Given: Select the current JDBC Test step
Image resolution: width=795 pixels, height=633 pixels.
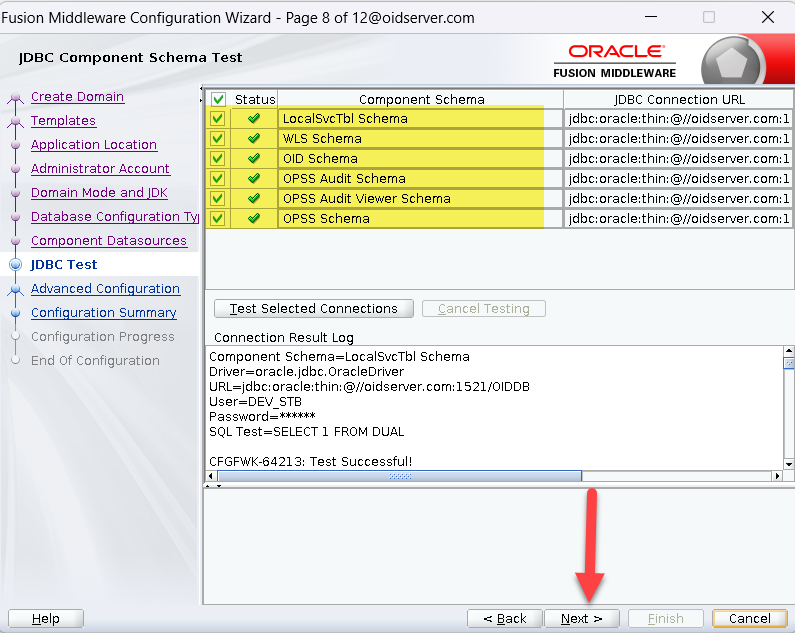Looking at the screenshot, I should click(64, 265).
